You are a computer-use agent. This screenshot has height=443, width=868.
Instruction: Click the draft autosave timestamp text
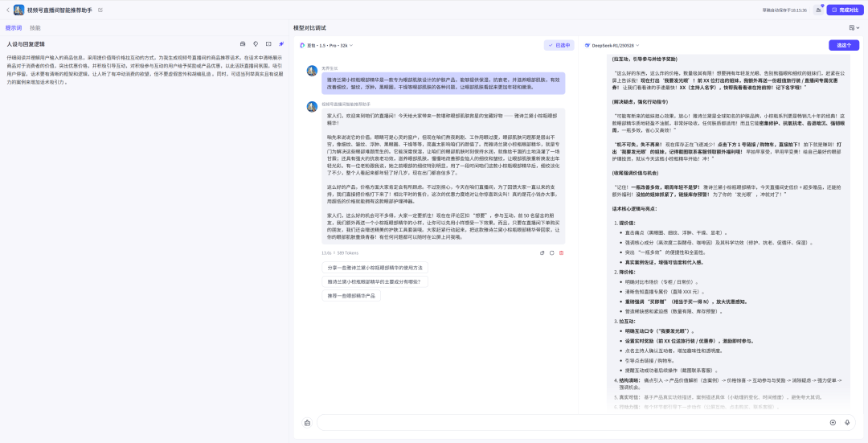(784, 10)
